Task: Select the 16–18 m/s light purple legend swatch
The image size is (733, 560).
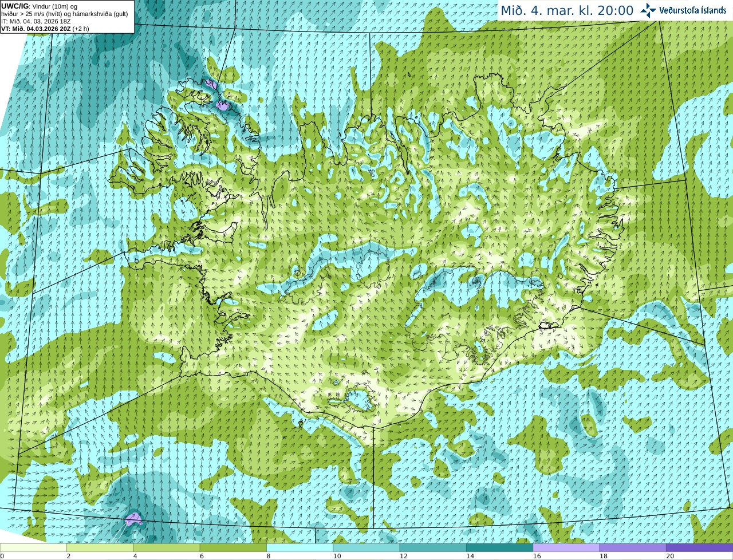Action: click(x=566, y=547)
